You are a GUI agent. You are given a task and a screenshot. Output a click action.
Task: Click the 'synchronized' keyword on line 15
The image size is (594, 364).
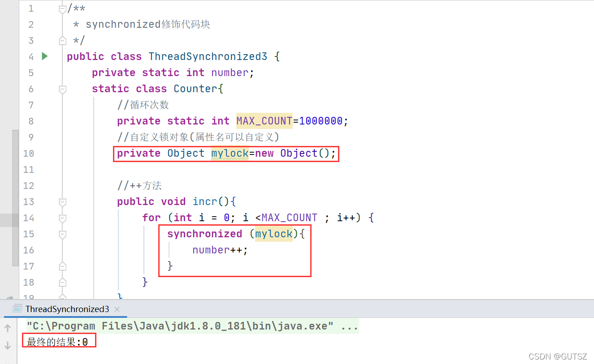point(205,234)
